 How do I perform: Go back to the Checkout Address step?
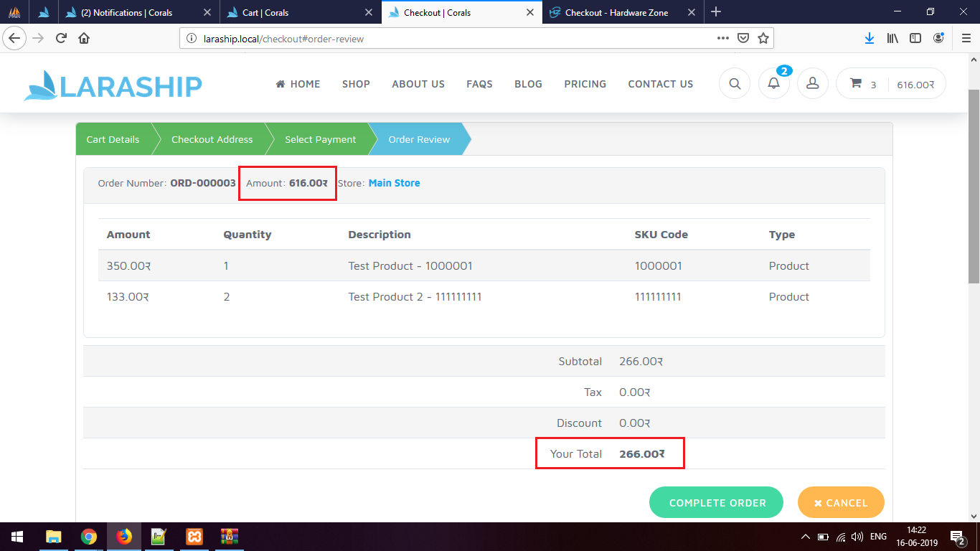pos(212,139)
